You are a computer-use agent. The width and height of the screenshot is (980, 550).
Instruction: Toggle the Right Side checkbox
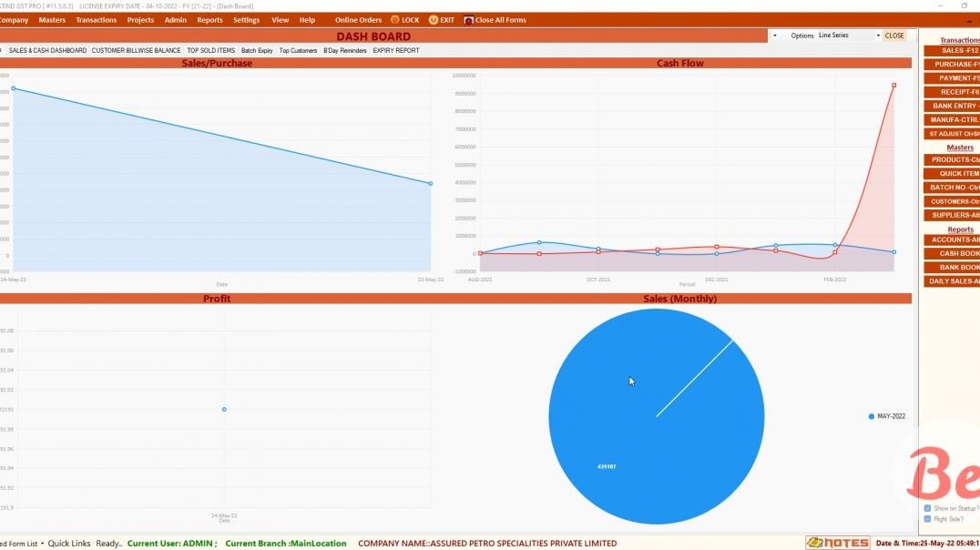[x=927, y=519]
